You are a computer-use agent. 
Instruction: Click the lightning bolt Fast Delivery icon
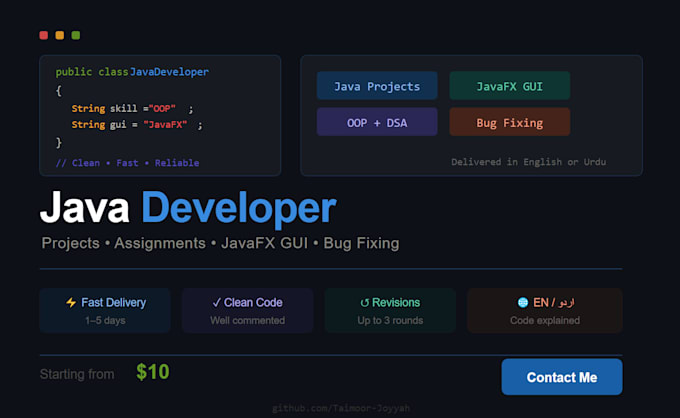[x=71, y=302]
